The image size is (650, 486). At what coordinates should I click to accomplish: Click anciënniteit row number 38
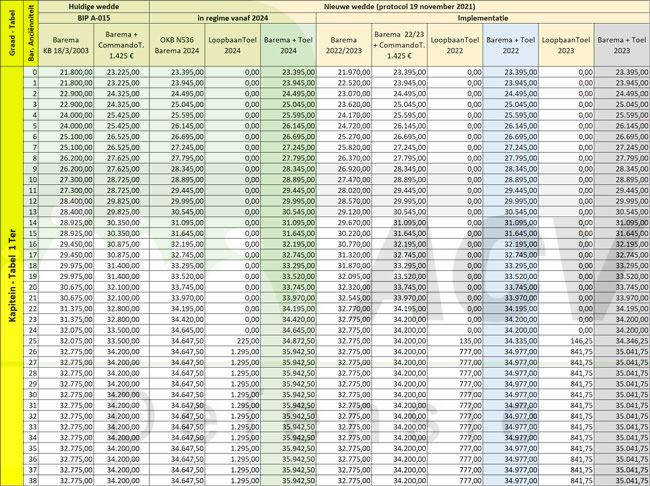pos(31,481)
